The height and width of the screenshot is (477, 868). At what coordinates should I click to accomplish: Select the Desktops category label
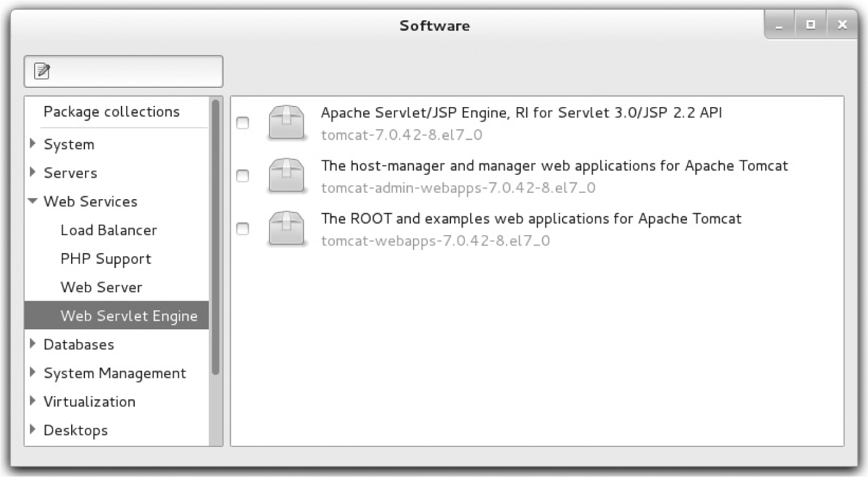[x=76, y=431]
